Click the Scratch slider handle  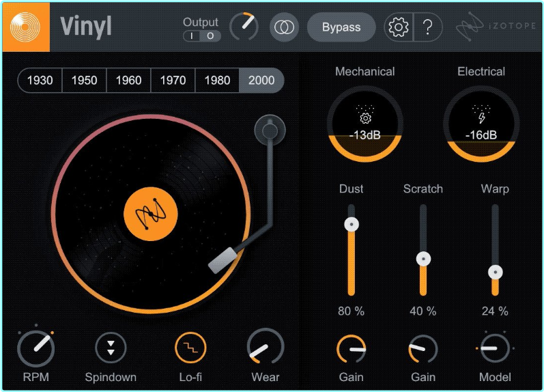(x=423, y=259)
